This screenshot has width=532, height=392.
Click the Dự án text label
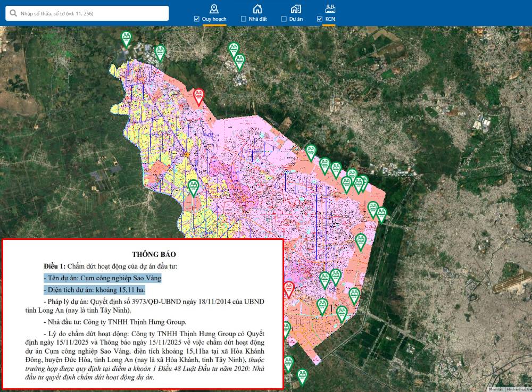pyautogui.click(x=296, y=19)
